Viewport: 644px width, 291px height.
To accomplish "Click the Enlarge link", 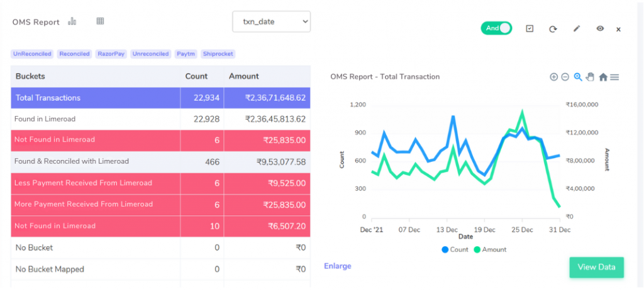I will pos(338,266).
